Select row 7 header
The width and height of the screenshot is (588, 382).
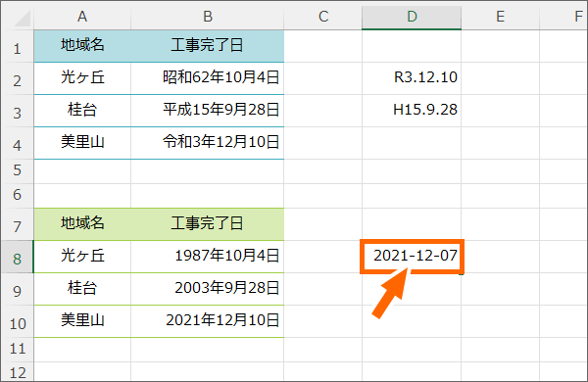[18, 224]
